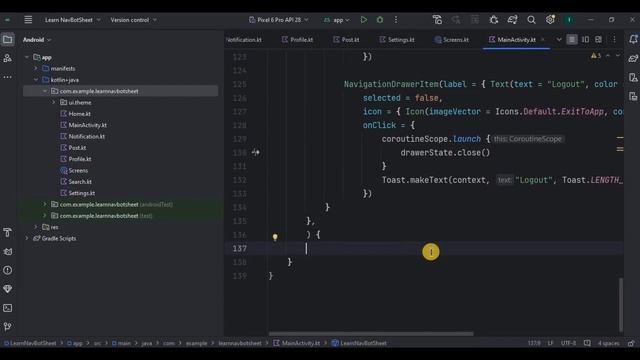Open the Project tool window folder icon
Screen dimensions: 640x360
[8, 40]
